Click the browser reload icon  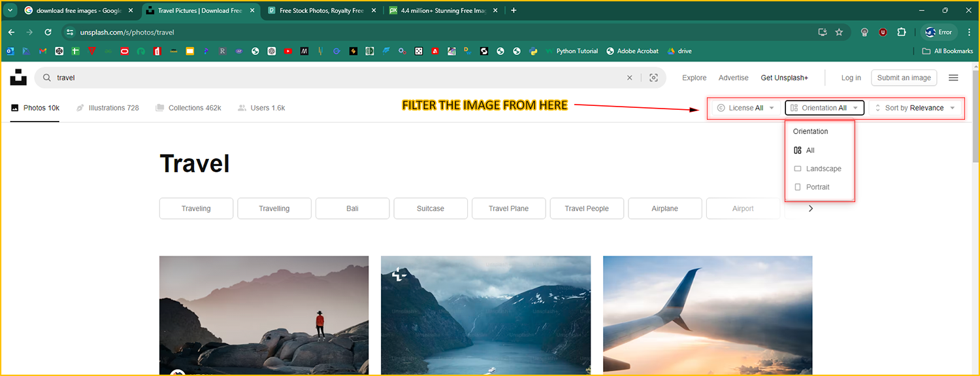[x=48, y=32]
